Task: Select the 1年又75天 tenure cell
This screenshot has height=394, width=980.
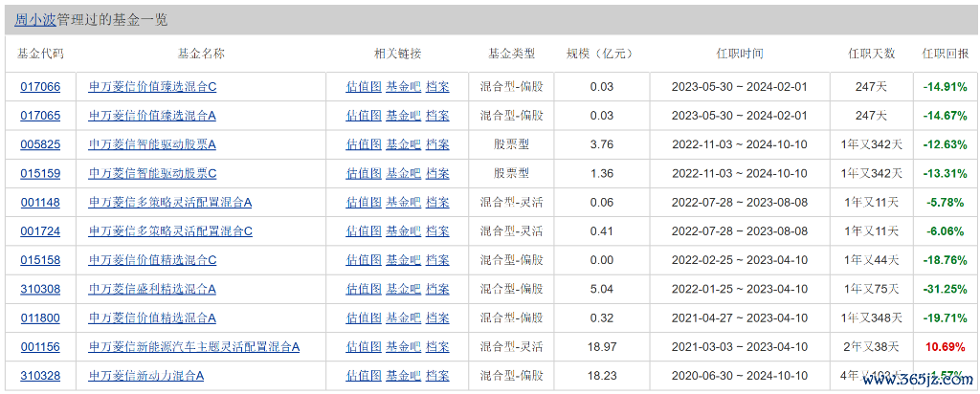Action: tap(872, 289)
